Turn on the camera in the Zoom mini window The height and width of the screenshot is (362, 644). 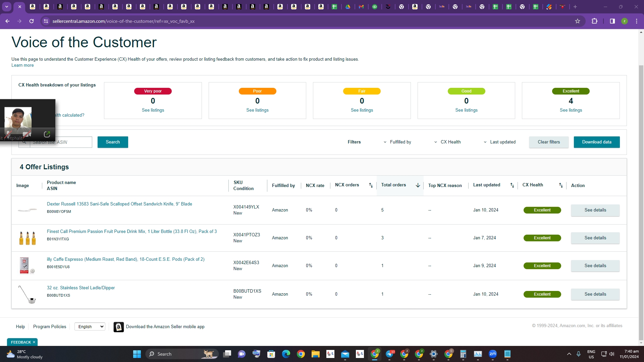[27, 134]
